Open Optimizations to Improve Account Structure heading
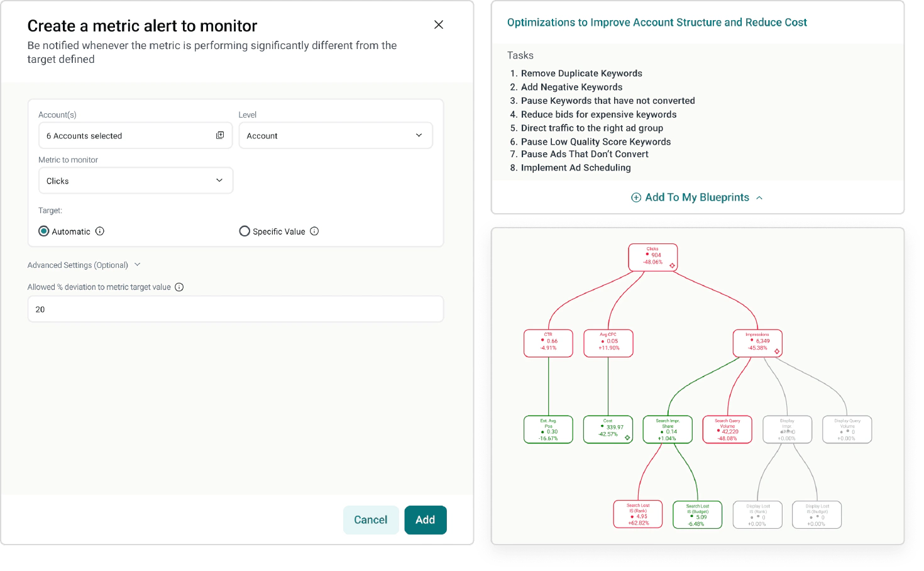Viewport: 924px width, 571px height. point(657,23)
